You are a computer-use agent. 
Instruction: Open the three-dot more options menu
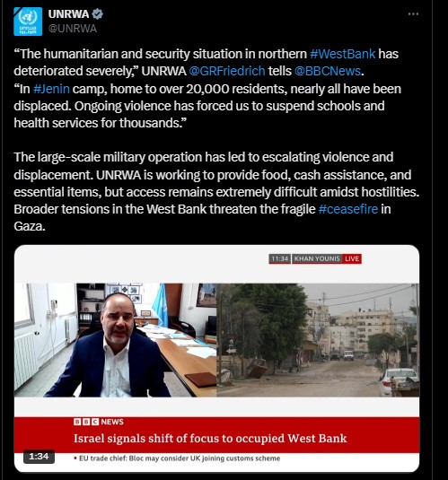[x=413, y=14]
